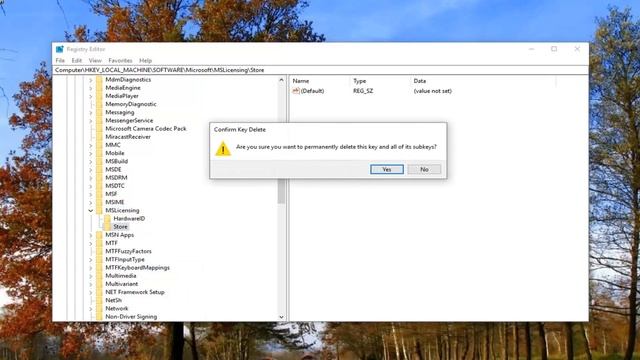The image size is (640, 360).
Task: Click the tree pane scrollbar thumb
Action: click(x=281, y=191)
